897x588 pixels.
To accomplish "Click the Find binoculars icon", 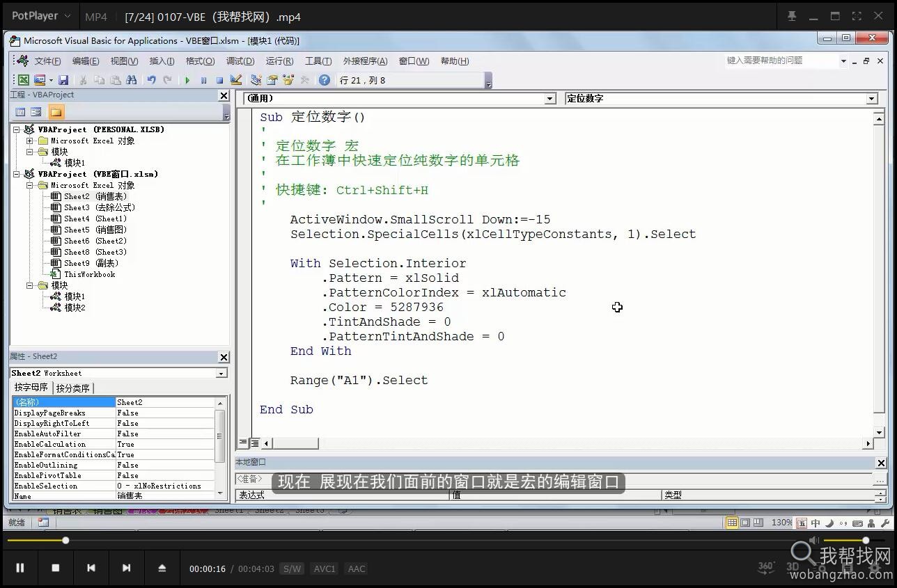I will 132,80.
